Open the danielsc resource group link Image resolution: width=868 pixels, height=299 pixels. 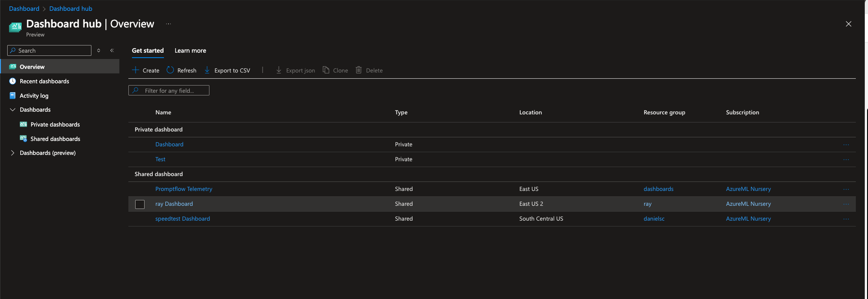pyautogui.click(x=654, y=219)
